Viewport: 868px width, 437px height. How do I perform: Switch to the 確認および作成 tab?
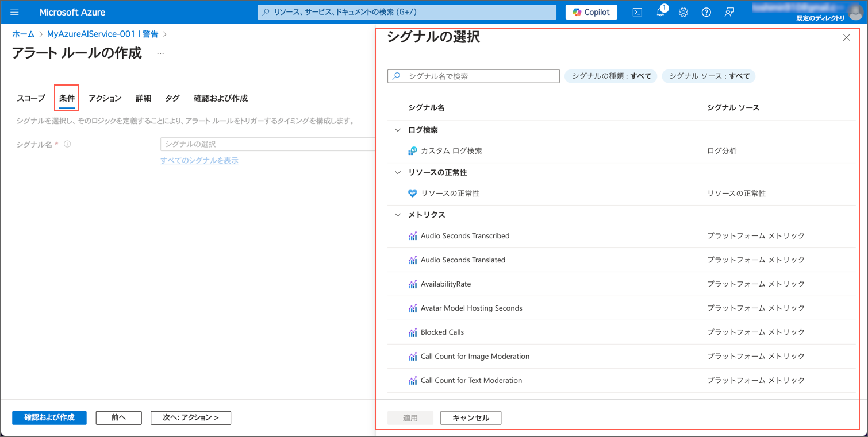point(221,98)
